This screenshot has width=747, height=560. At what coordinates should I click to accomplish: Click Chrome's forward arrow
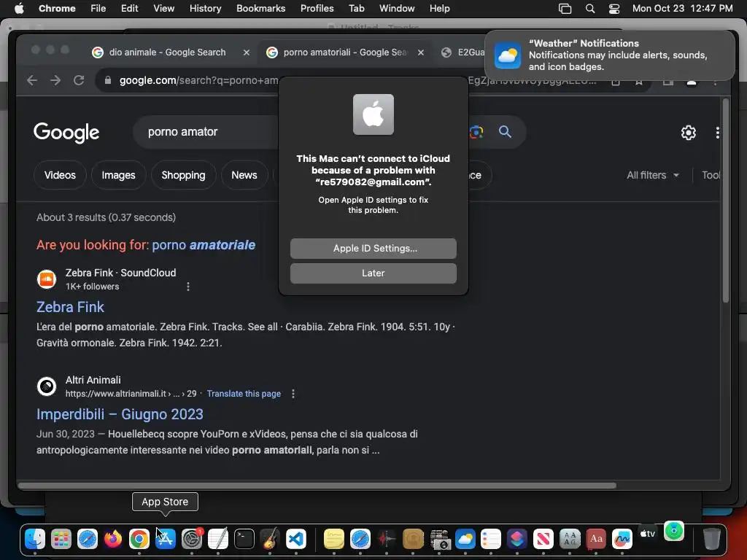(x=55, y=80)
